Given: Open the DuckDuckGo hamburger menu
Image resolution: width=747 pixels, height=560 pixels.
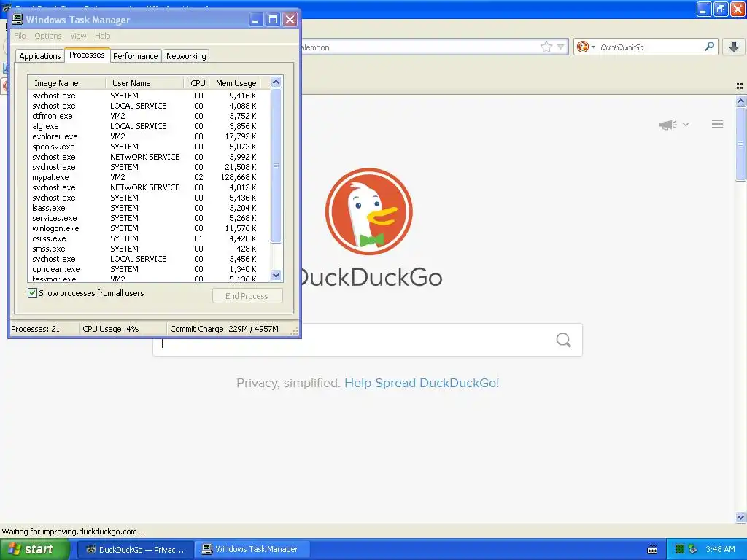Looking at the screenshot, I should 718,124.
